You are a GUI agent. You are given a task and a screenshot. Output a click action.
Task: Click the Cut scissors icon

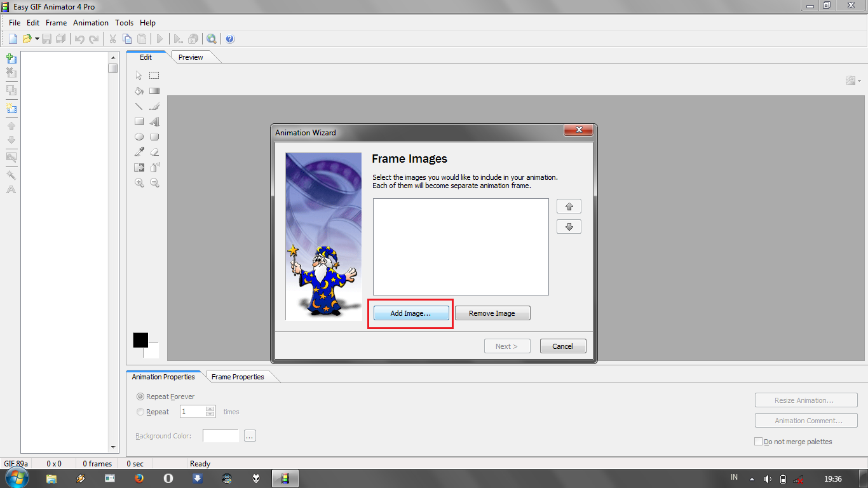coord(112,39)
